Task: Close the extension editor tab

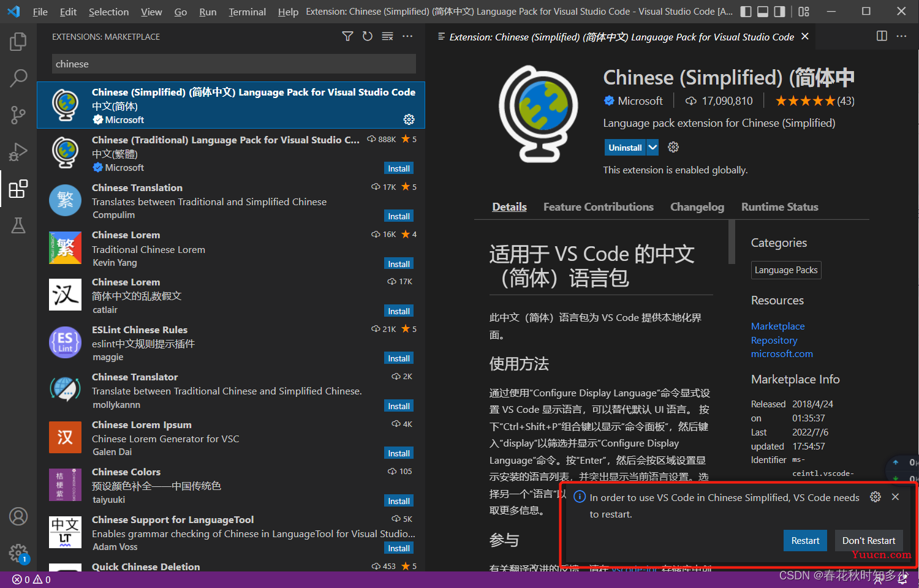Action: click(x=805, y=37)
